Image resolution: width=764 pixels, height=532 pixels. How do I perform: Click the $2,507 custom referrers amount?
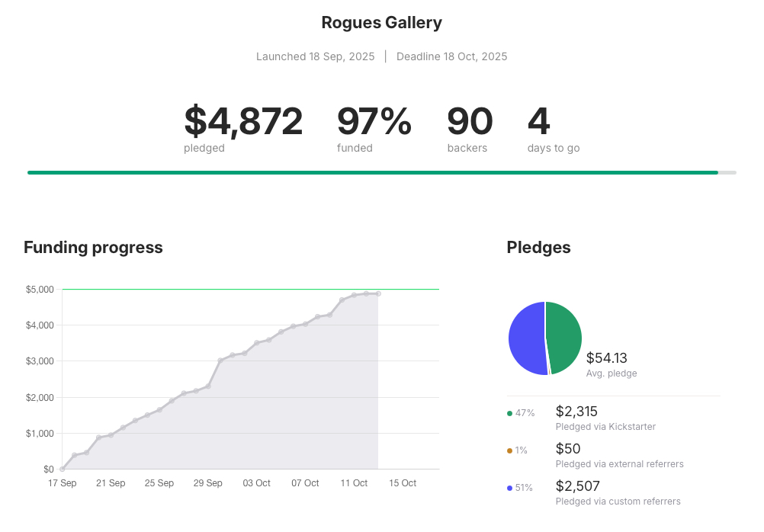[x=578, y=486]
